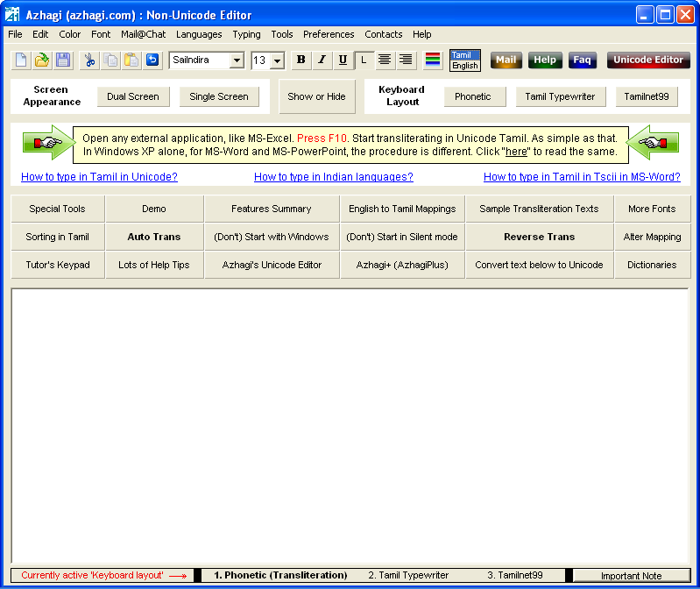Select 2. Tamil Typewriter in status bar
Screen dimensions: 700x589
coord(408,575)
